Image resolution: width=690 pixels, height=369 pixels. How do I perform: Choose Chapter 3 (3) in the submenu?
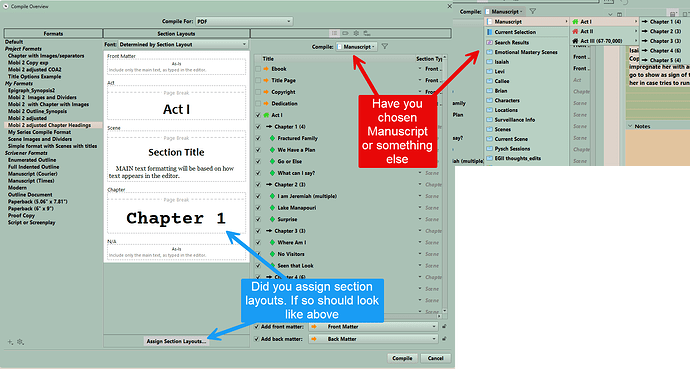pos(665,41)
